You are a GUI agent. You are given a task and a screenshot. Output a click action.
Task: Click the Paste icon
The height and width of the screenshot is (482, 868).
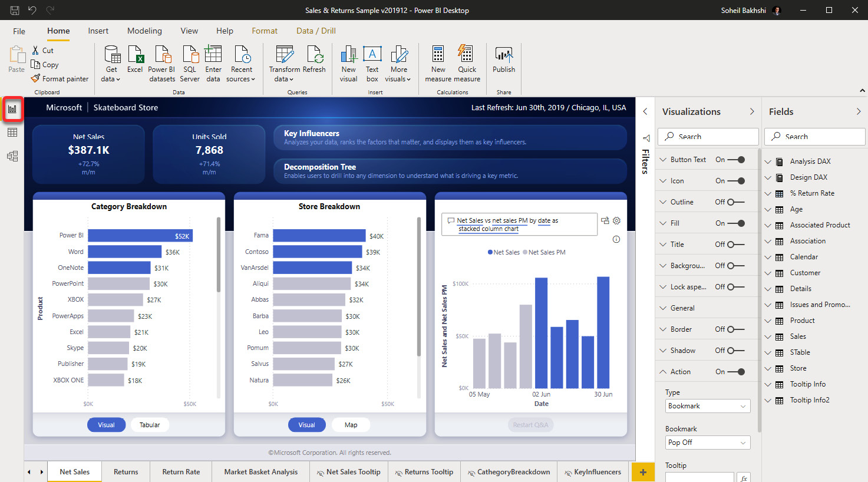[x=16, y=59]
